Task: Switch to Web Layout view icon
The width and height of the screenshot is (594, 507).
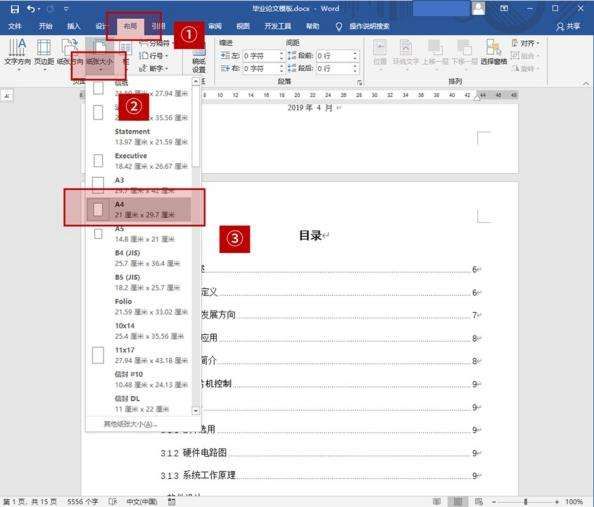Action: click(x=479, y=501)
